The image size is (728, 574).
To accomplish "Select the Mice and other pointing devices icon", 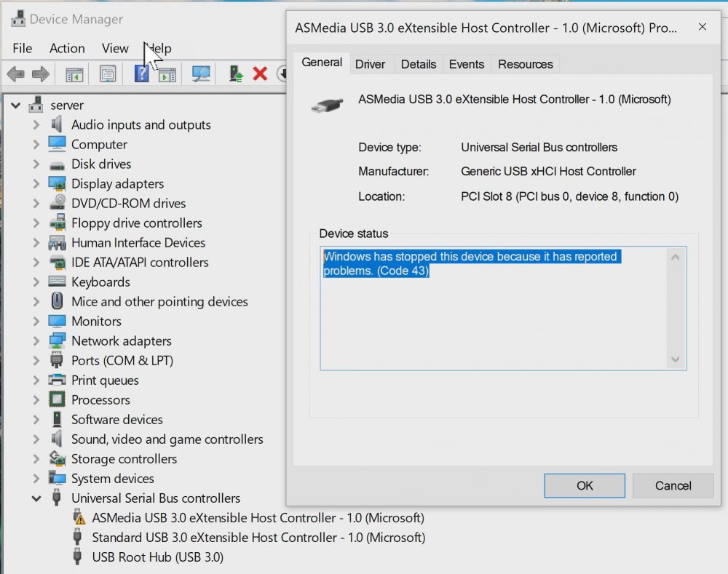I will [57, 301].
